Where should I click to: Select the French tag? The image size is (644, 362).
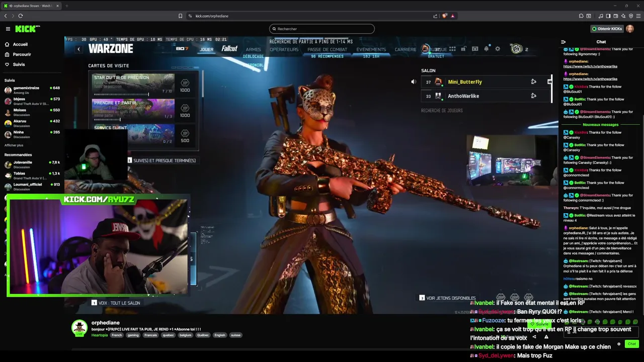117,335
